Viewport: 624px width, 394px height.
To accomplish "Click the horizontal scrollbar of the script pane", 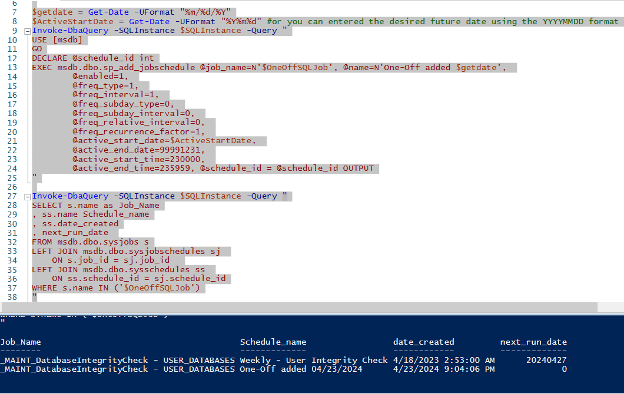I will tap(299, 307).
